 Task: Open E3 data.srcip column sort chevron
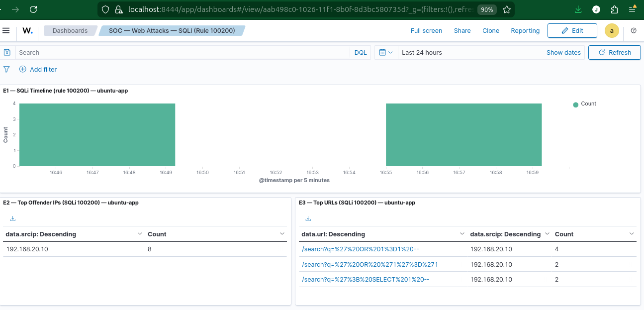[547, 233]
